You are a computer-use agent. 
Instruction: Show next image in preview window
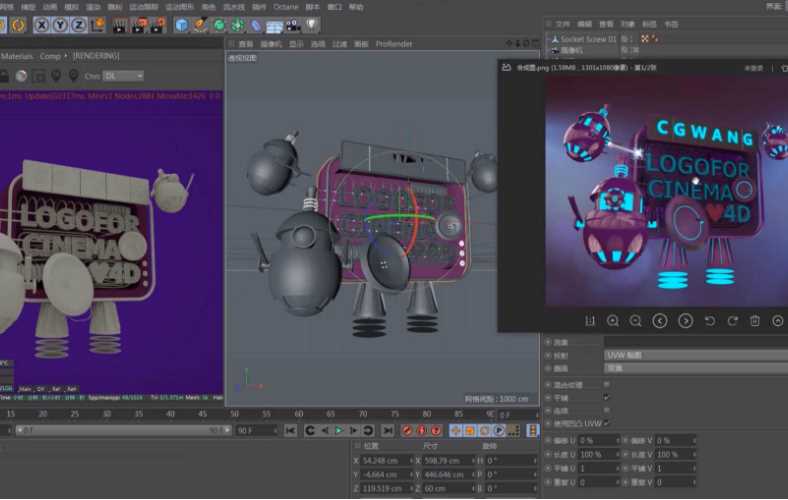coord(685,321)
